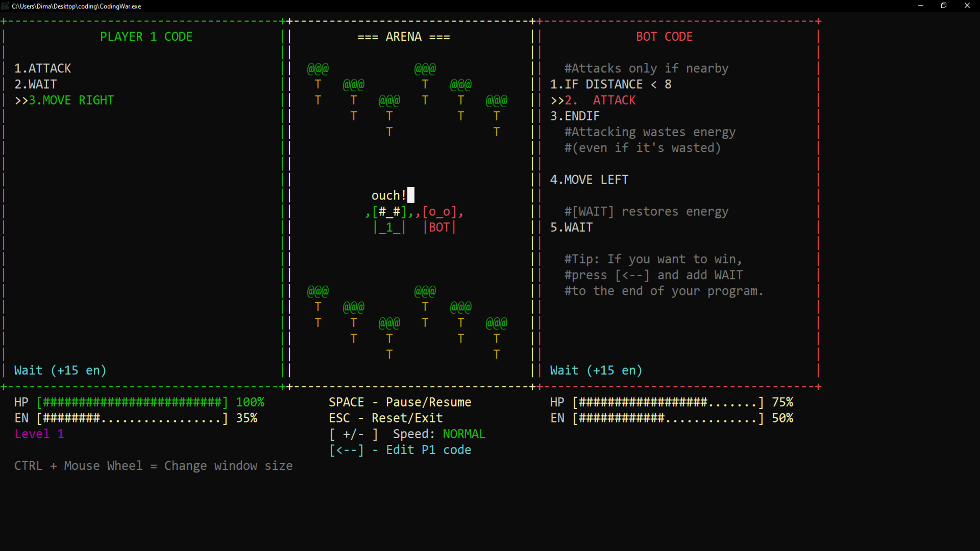Select the highlighted '3.MOVE RIGHT' line

pos(64,100)
